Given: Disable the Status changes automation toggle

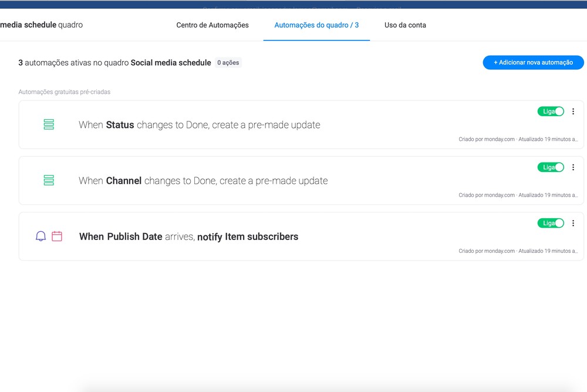Looking at the screenshot, I should tap(551, 111).
